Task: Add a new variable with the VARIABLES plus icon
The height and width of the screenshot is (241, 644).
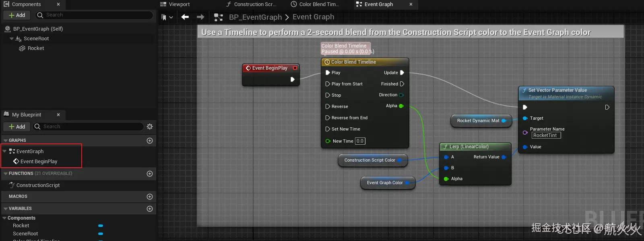Action: (x=150, y=209)
